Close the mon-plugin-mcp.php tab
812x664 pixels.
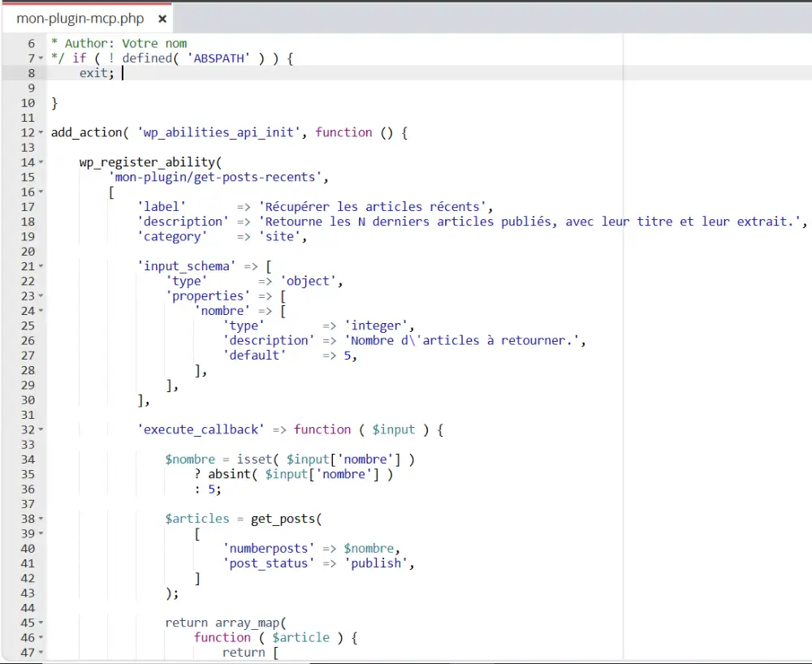pos(162,19)
